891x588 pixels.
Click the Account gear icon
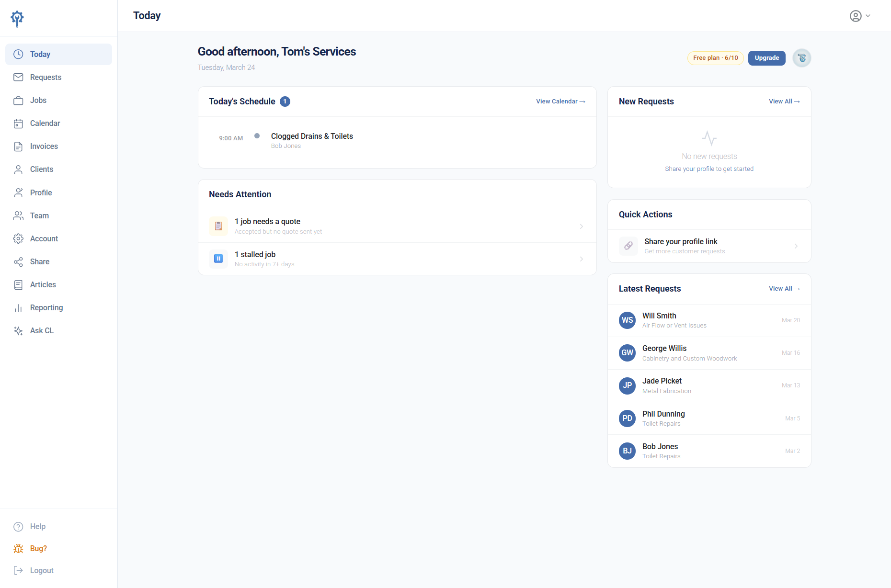[18, 239]
